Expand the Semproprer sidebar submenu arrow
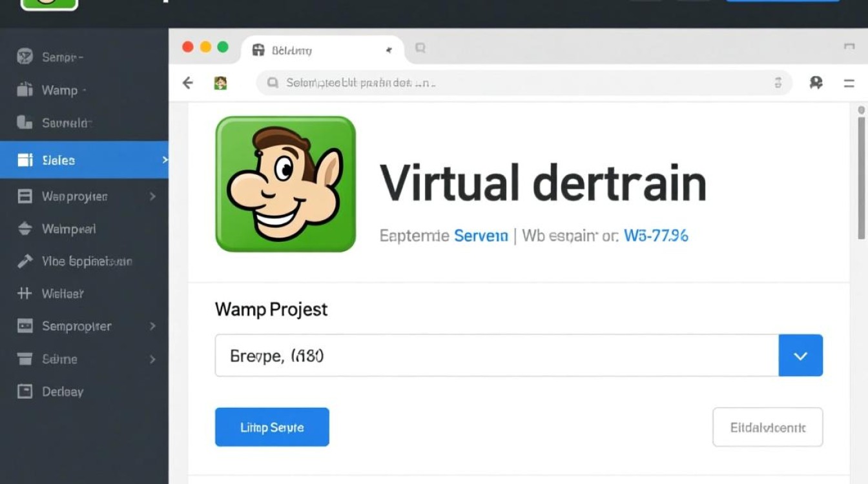Screen dimensions: 868x484 click(152, 327)
